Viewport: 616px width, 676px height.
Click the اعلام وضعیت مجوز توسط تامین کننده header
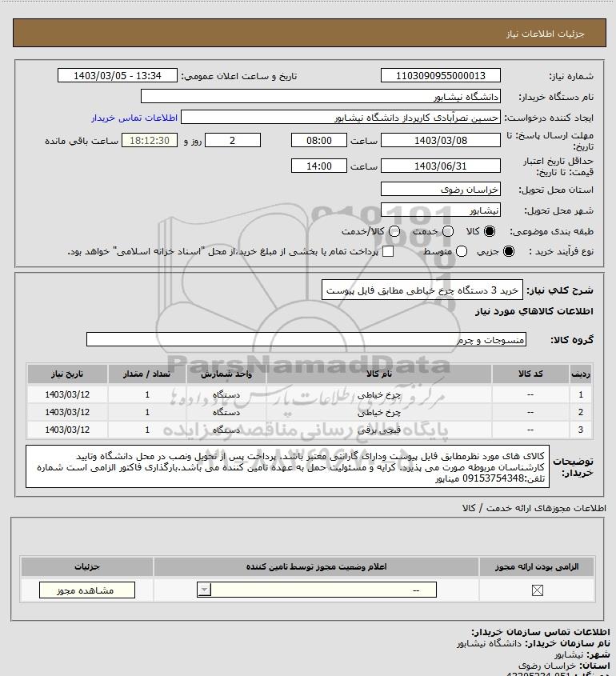pyautogui.click(x=317, y=566)
